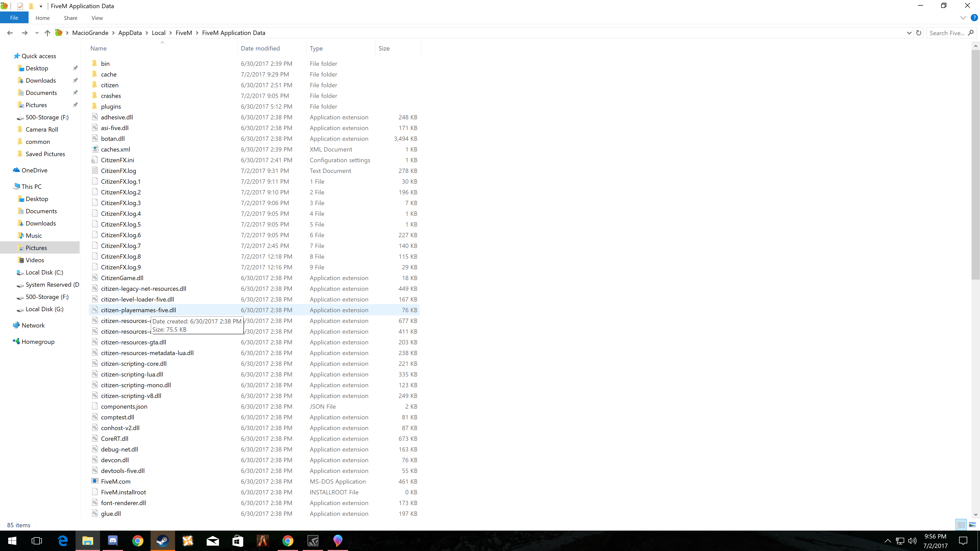Open Videos under This PC
Screen dimensions: 980x551
(35, 260)
